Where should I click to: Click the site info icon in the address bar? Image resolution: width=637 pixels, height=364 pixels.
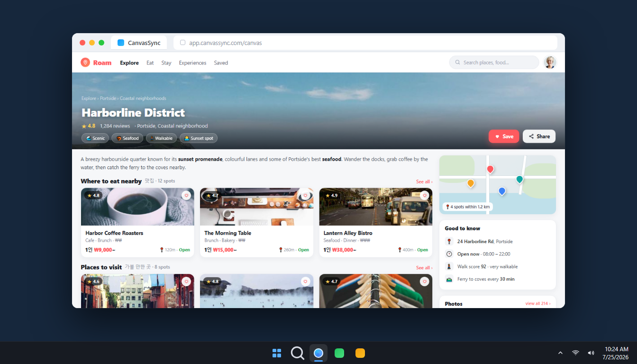[x=182, y=43]
